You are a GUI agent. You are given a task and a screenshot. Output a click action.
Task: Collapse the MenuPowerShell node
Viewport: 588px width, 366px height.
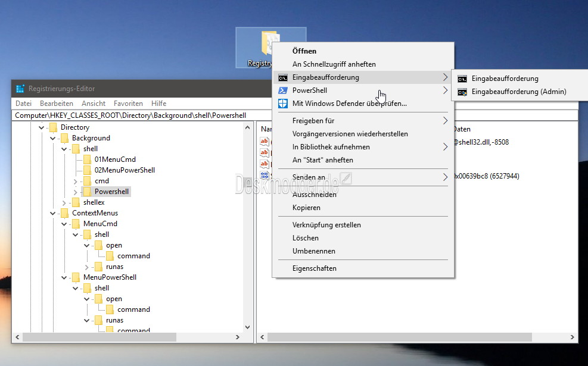(64, 277)
